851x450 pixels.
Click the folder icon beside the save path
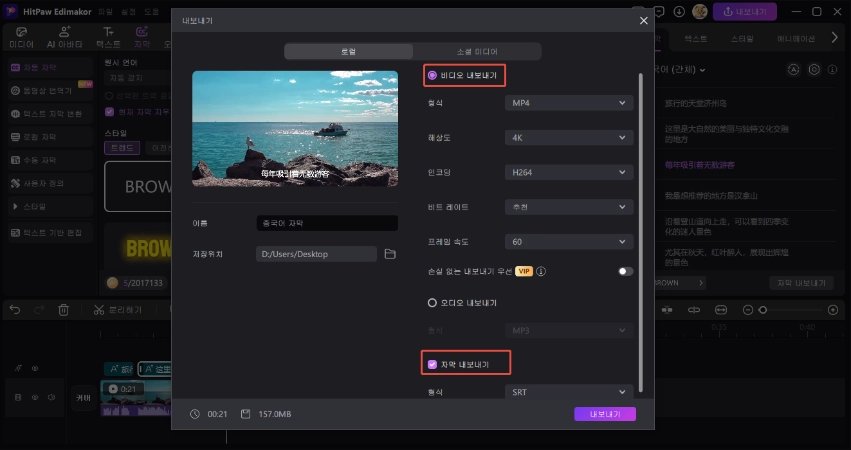(x=390, y=254)
